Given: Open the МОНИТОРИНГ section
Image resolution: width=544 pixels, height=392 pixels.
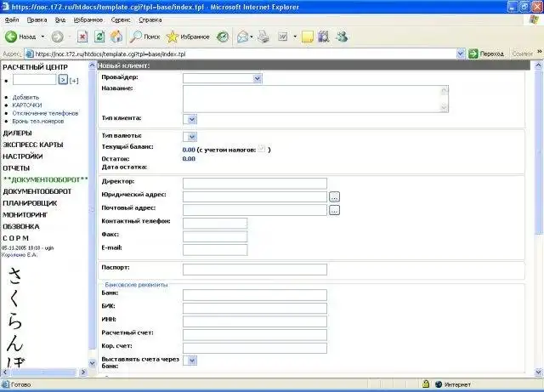Looking at the screenshot, I should (x=25, y=215).
